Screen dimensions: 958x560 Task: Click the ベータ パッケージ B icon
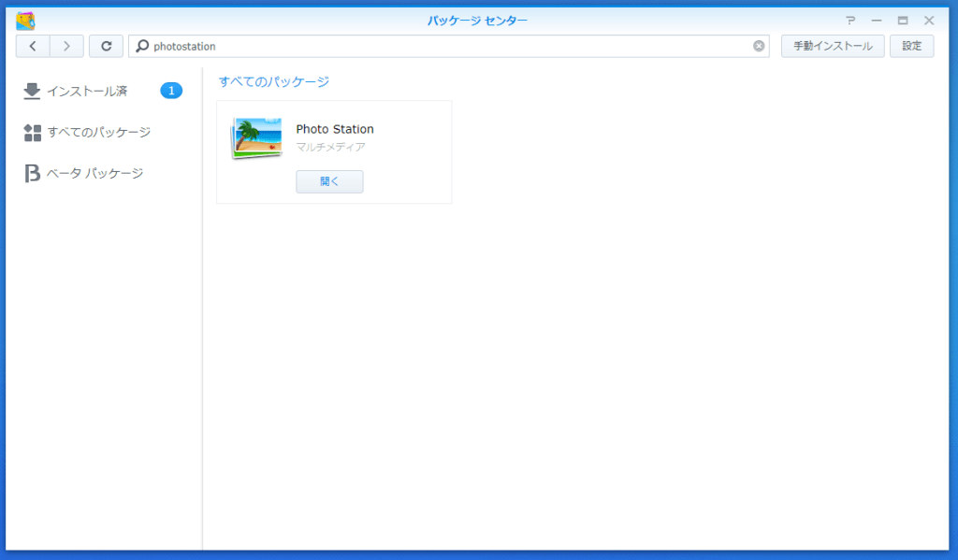click(33, 174)
